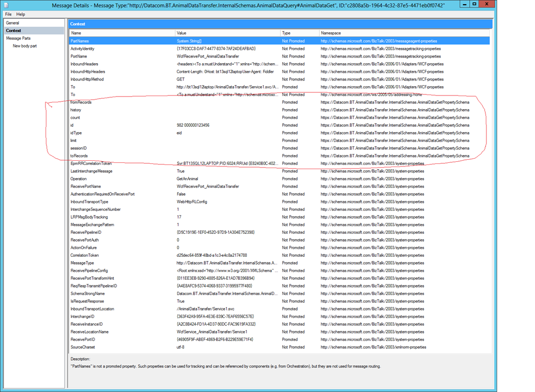Select the InboundHttpMethod row
535x392 pixels.
[x=280, y=79]
